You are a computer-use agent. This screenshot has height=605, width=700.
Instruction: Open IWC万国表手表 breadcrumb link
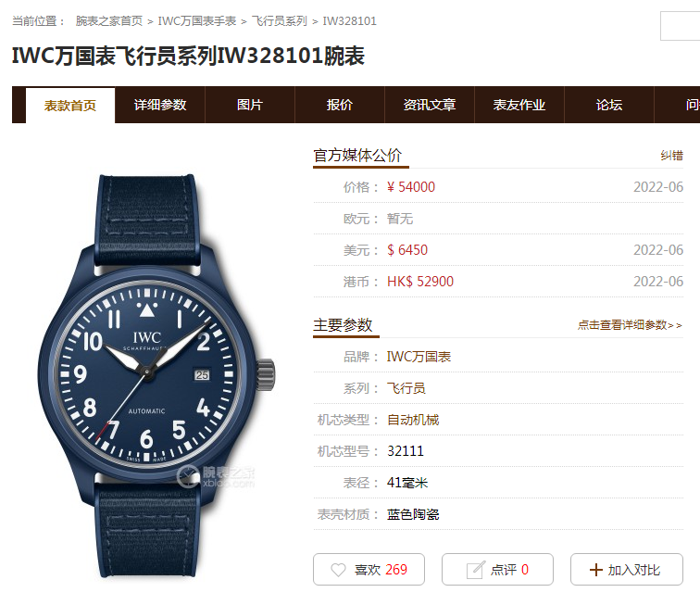(x=197, y=21)
